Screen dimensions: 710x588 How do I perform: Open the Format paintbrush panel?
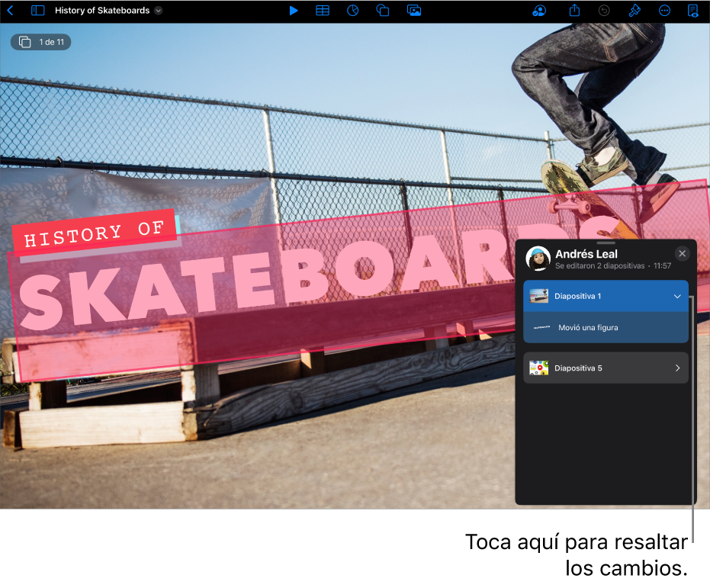click(x=634, y=11)
